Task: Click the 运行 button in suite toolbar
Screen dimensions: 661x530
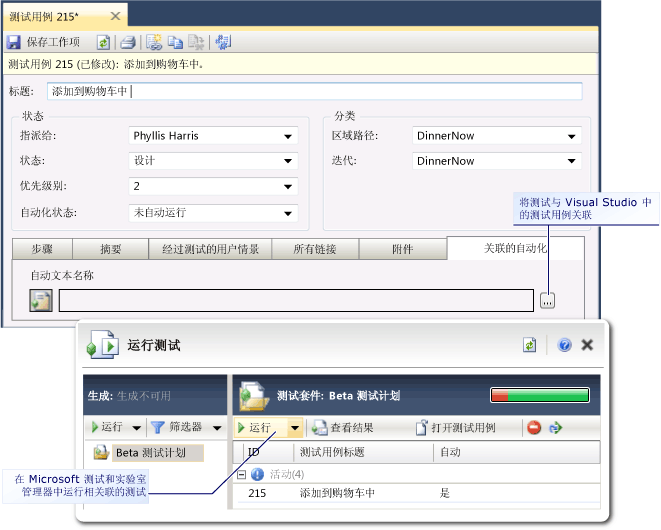Action: pyautogui.click(x=261, y=428)
